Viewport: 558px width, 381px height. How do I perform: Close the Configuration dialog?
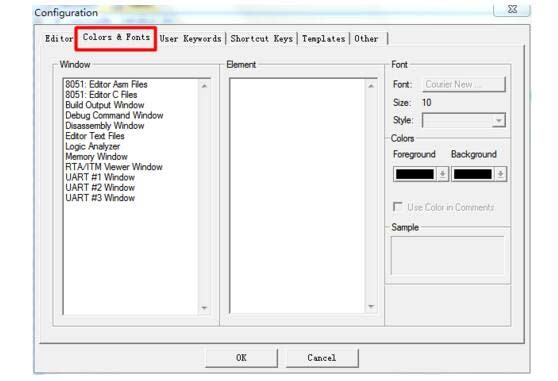pyautogui.click(x=512, y=9)
